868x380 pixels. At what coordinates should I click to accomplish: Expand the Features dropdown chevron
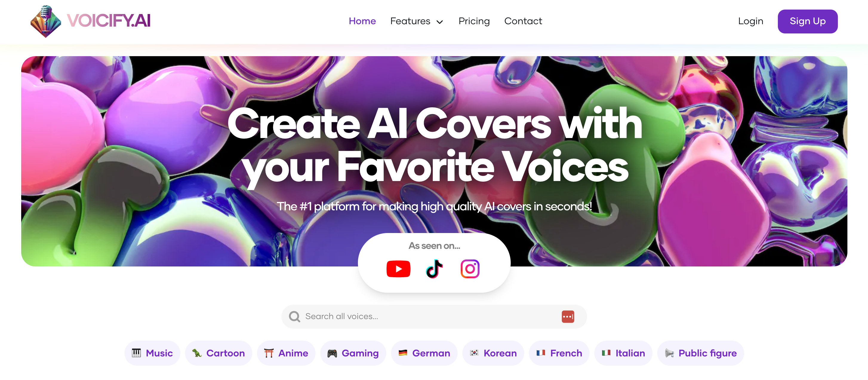pos(439,22)
